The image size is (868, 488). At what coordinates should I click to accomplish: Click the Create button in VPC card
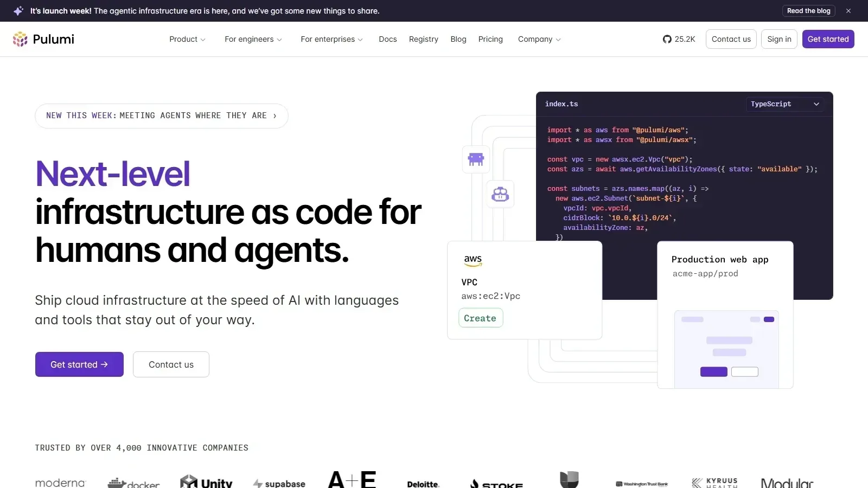[x=481, y=318]
